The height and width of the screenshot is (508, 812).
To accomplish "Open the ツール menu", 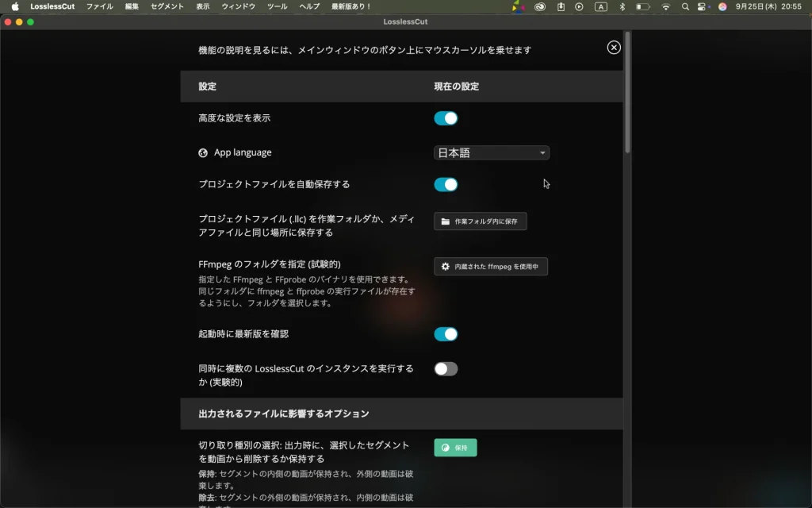I will [278, 6].
